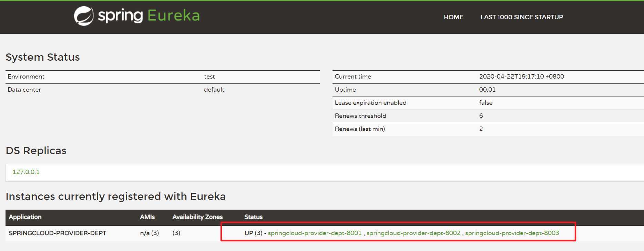Viewport: 644px width, 251px height.
Task: Click the uptime value 00:01
Action: click(487, 90)
